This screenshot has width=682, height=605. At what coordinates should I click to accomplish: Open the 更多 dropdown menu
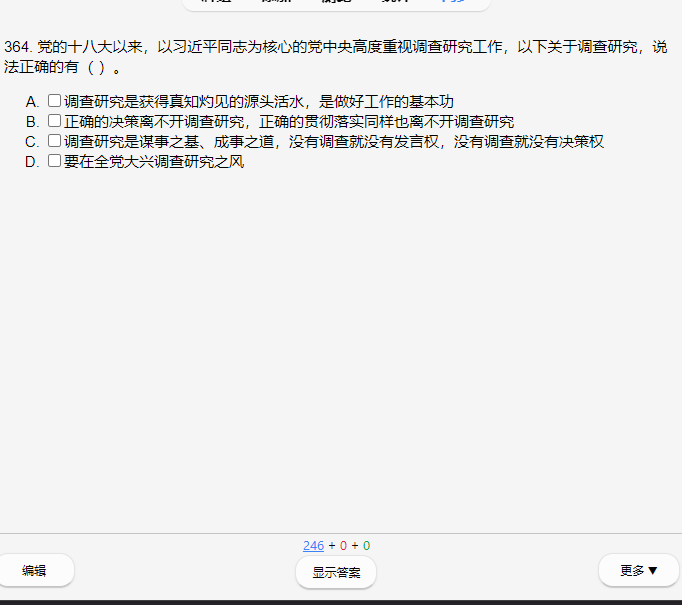click(639, 570)
